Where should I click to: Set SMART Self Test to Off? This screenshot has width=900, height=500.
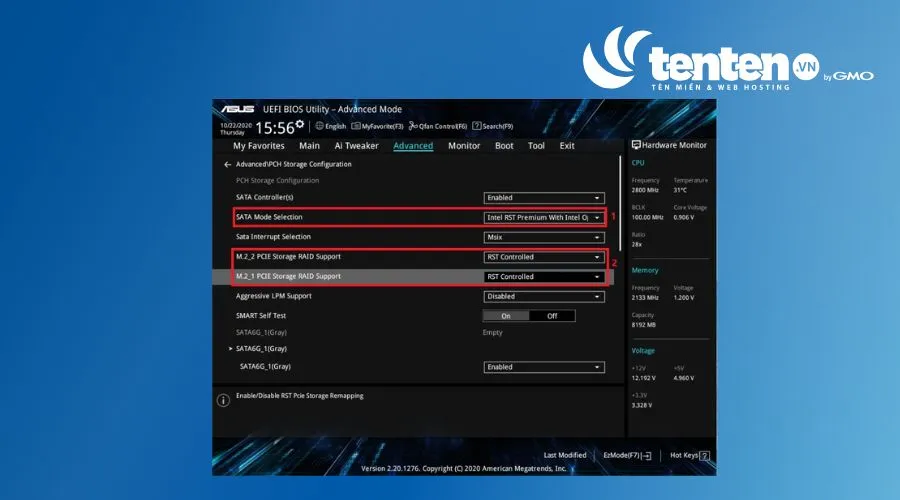pos(552,316)
